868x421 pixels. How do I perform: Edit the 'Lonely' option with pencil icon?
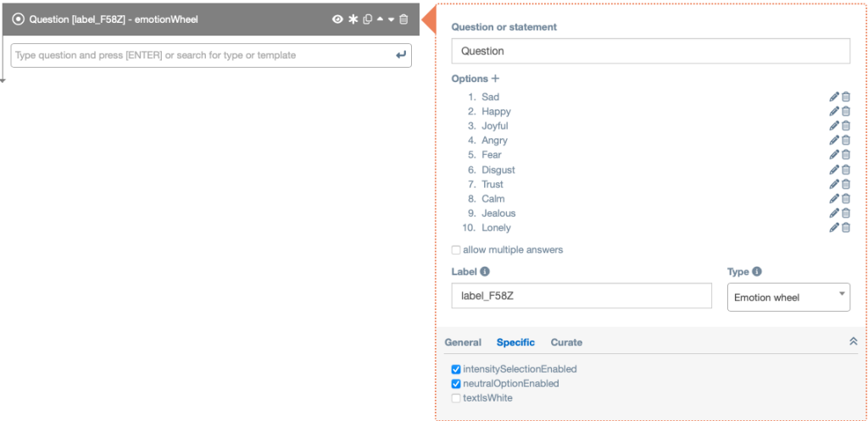(x=834, y=228)
